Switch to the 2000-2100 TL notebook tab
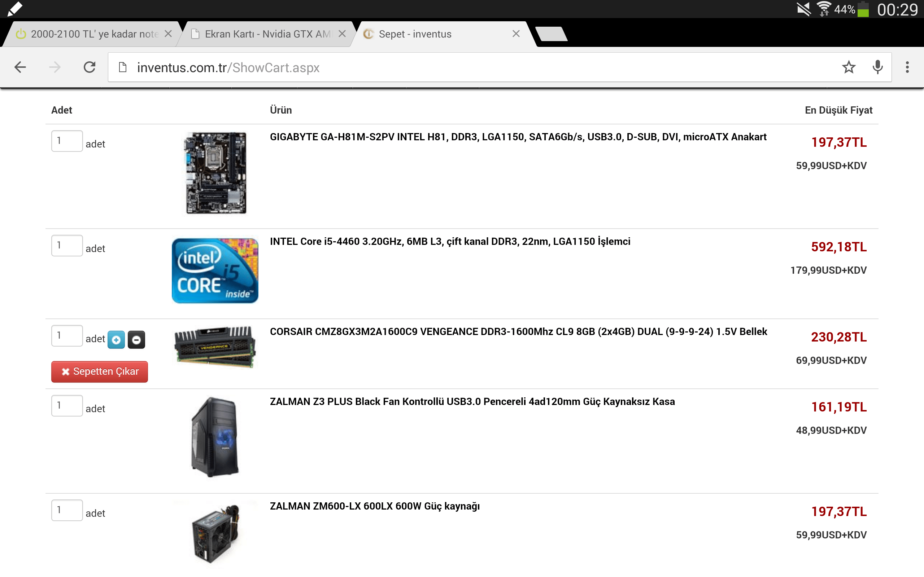 pyautogui.click(x=92, y=34)
